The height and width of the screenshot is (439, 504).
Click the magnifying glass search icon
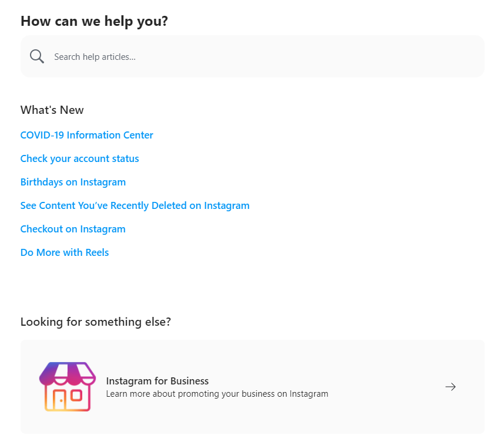[36, 56]
